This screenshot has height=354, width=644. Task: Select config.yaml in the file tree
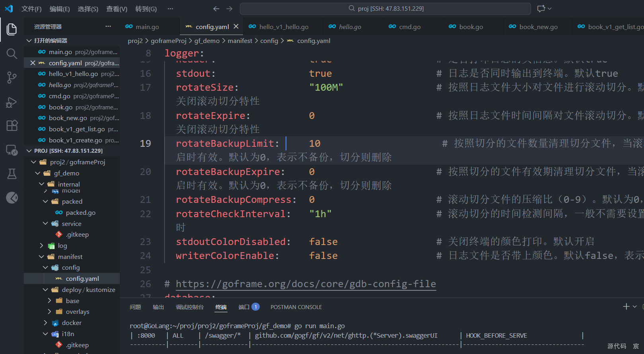[72, 278]
